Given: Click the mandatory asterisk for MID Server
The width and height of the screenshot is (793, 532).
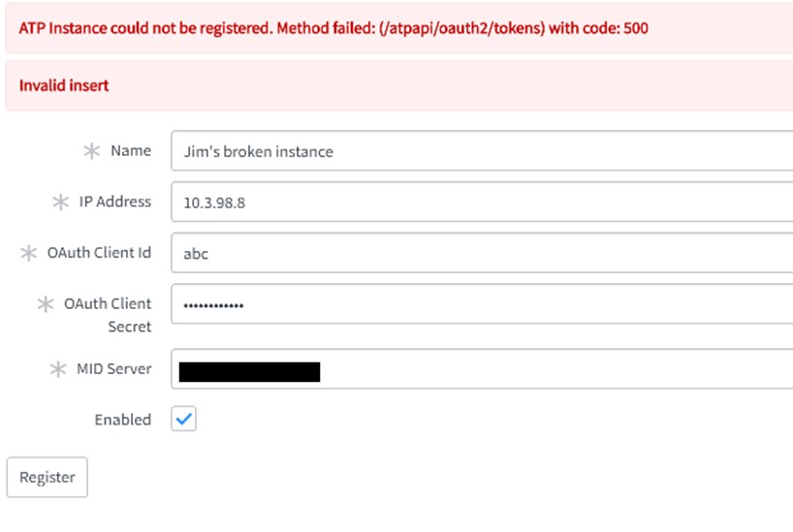Looking at the screenshot, I should (x=58, y=369).
